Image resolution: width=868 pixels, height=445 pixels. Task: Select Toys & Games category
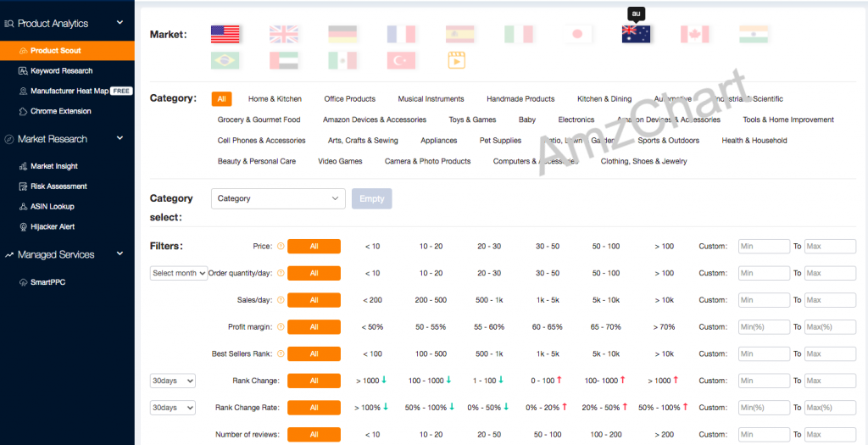click(472, 120)
